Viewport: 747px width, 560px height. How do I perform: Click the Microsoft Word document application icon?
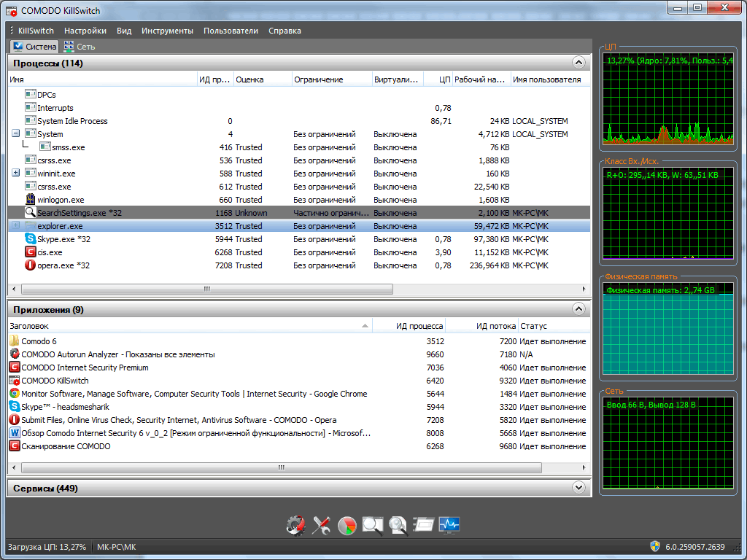pyautogui.click(x=15, y=433)
